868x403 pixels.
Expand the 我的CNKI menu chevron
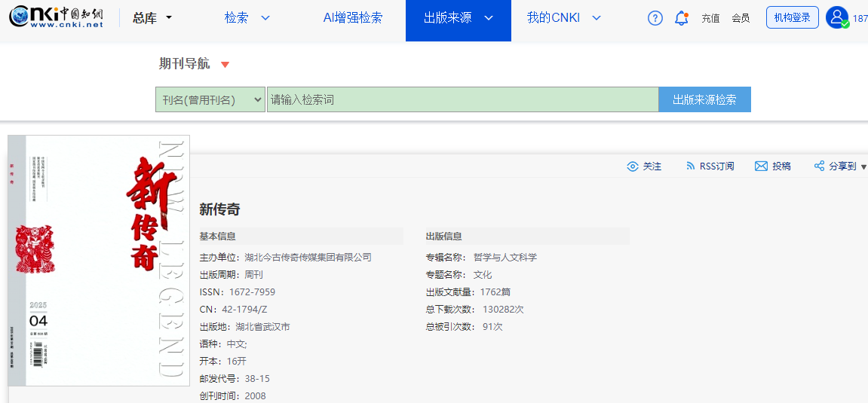pyautogui.click(x=597, y=18)
